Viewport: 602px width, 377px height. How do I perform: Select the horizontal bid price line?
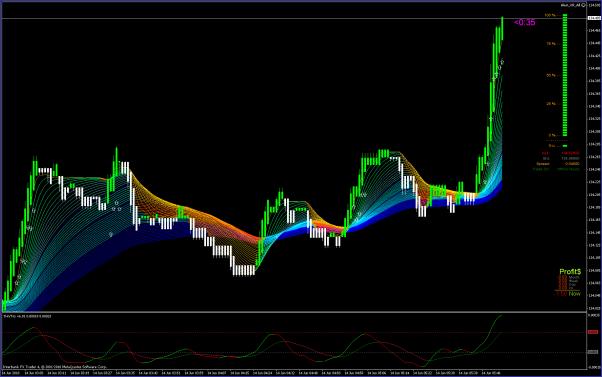[x=294, y=18]
